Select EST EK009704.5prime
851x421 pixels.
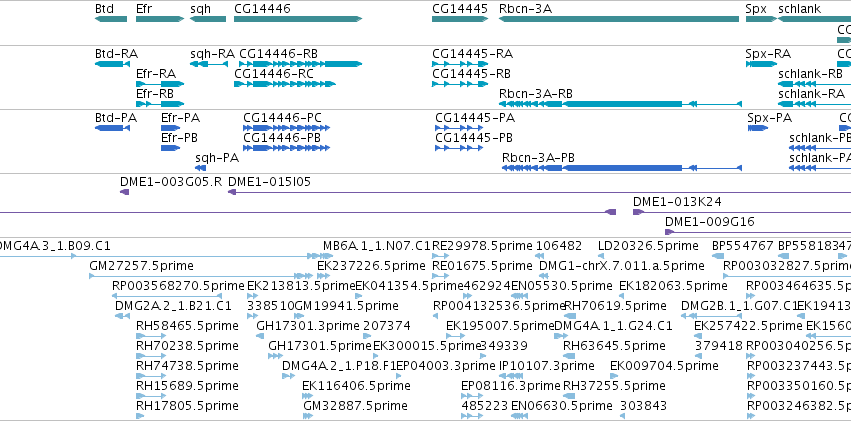coord(614,377)
